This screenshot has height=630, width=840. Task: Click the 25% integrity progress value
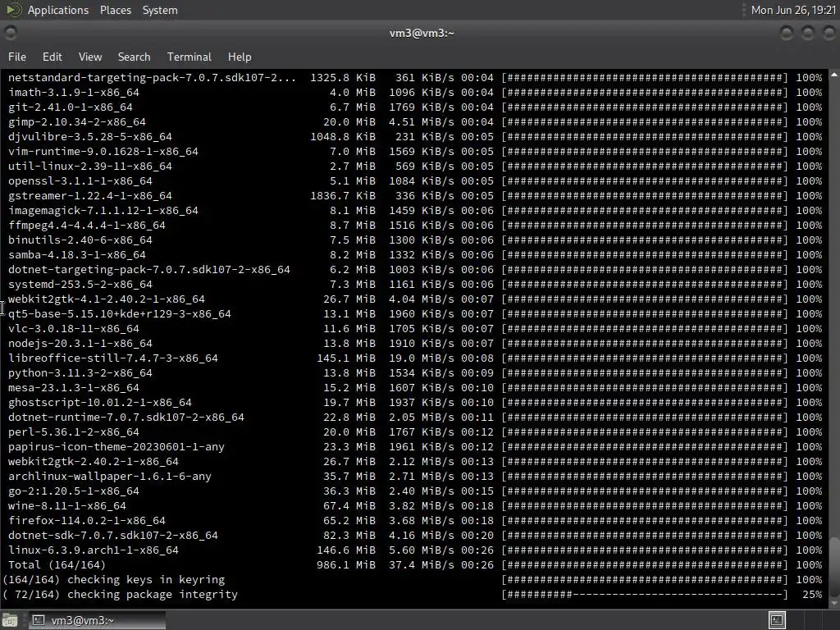(x=812, y=595)
